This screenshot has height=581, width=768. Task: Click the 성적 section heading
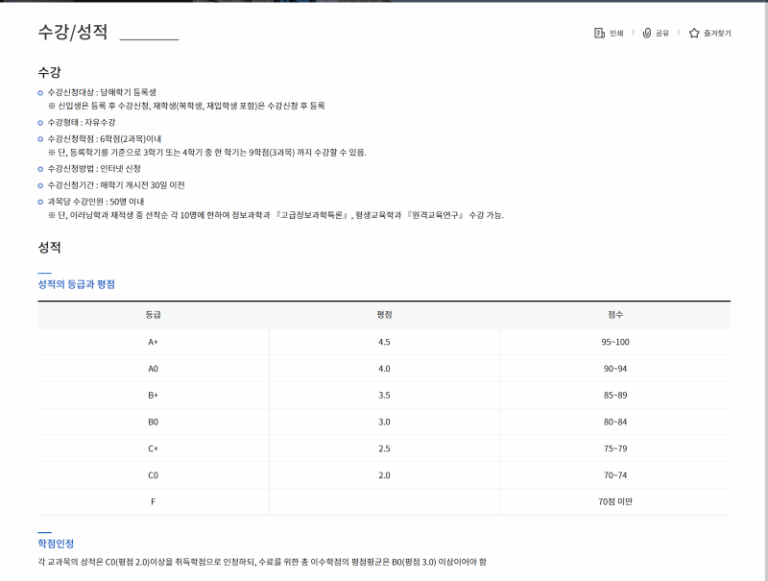coord(50,247)
